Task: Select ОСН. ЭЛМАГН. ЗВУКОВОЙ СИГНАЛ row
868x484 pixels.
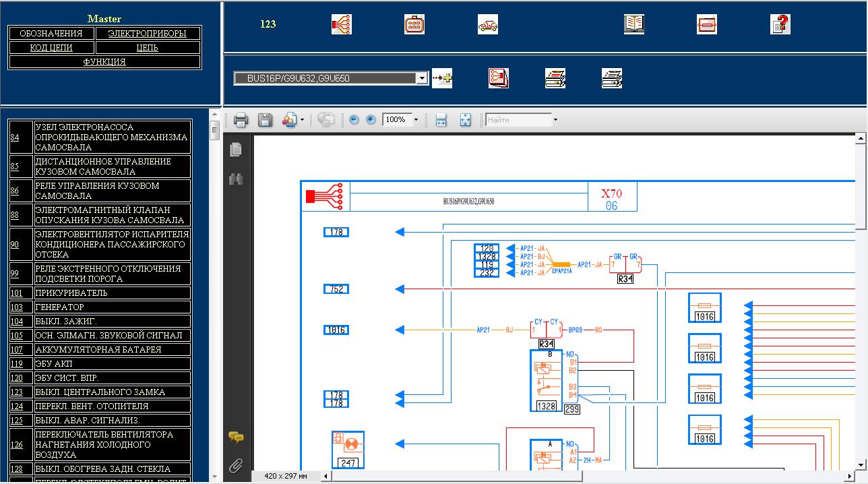Action: pyautogui.click(x=108, y=336)
